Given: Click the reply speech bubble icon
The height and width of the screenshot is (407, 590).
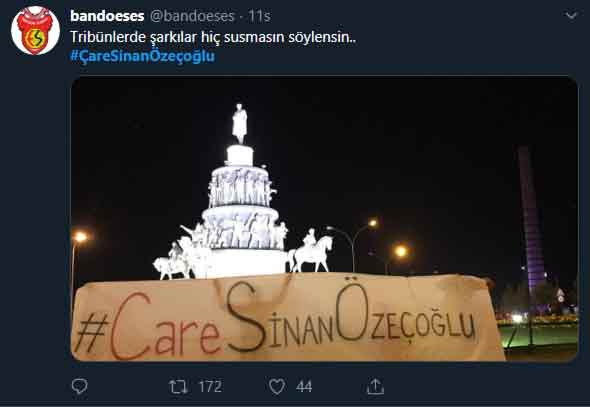Looking at the screenshot, I should click(79, 386).
